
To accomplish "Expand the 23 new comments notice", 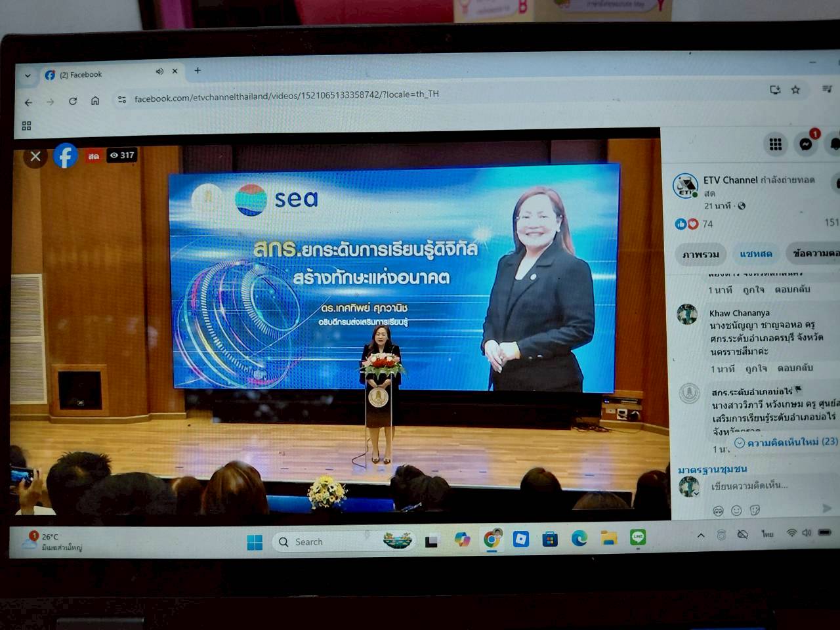I will tap(786, 442).
